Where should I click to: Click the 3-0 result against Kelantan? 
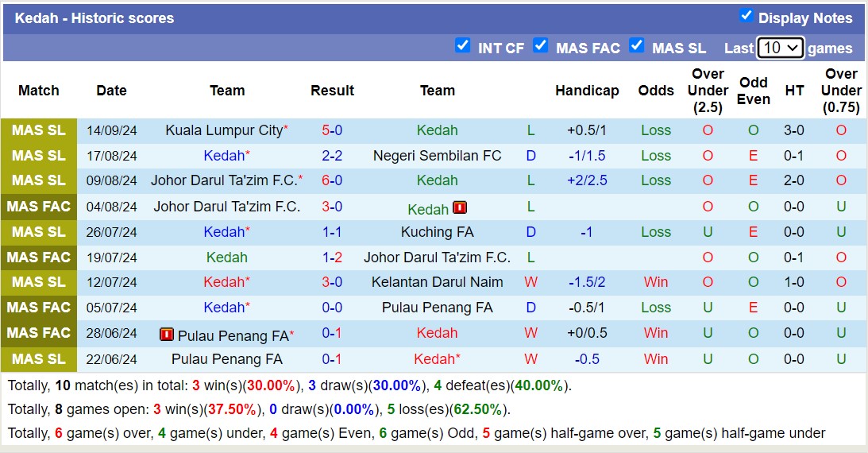pos(332,282)
